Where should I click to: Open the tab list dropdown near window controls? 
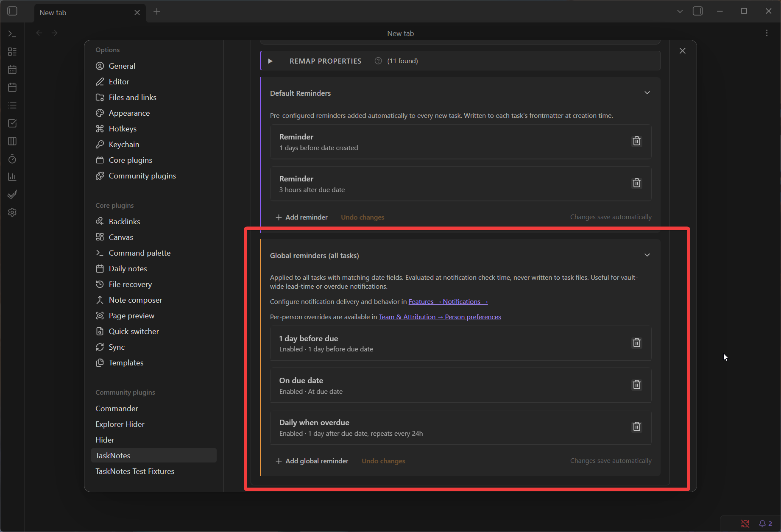[x=679, y=11]
